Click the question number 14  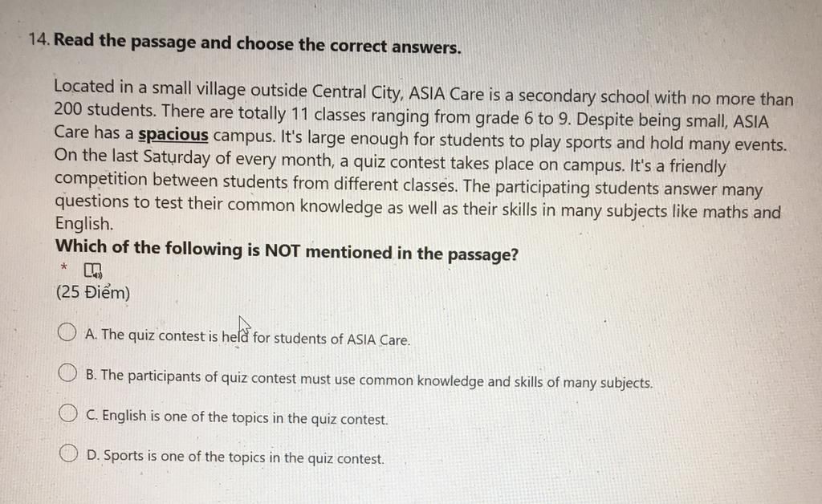pos(37,40)
